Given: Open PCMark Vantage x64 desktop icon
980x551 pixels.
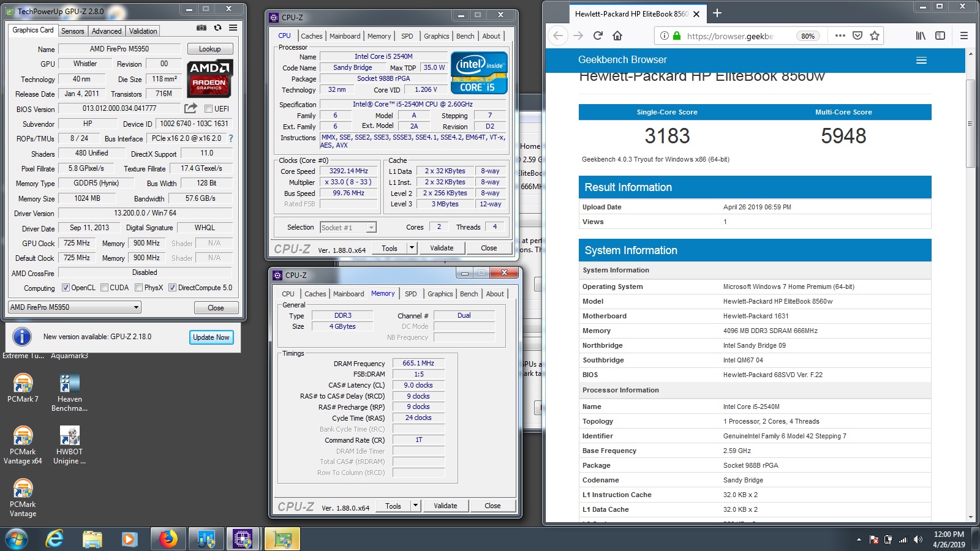Looking at the screenshot, I should point(23,446).
